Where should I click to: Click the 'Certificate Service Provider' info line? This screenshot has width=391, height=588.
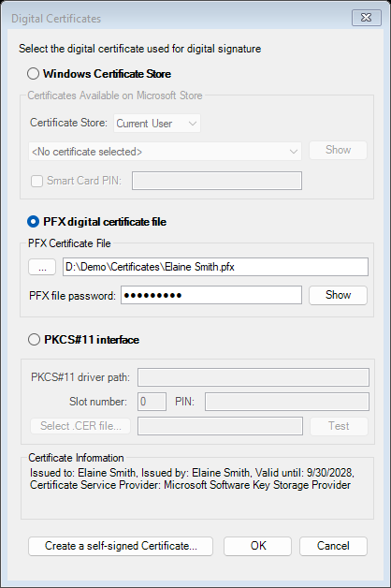pyautogui.click(x=190, y=485)
